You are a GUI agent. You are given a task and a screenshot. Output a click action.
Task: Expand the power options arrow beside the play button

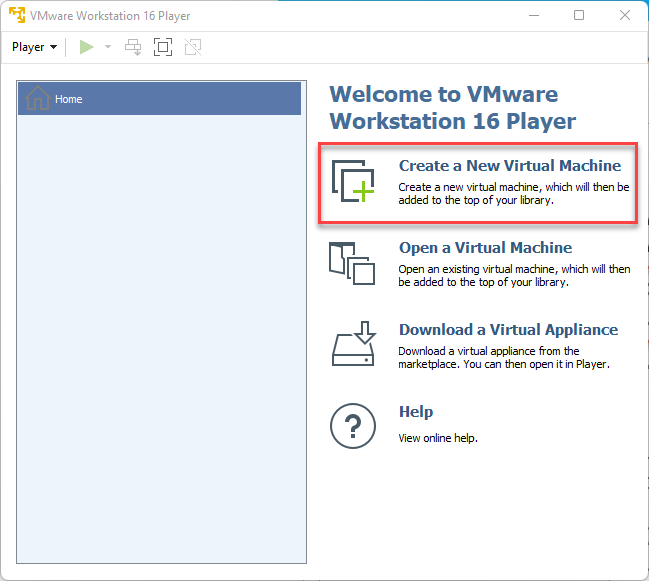[108, 47]
